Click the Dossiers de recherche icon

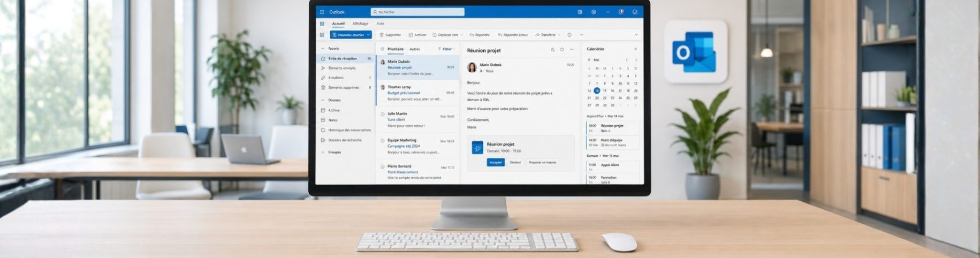click(x=323, y=140)
